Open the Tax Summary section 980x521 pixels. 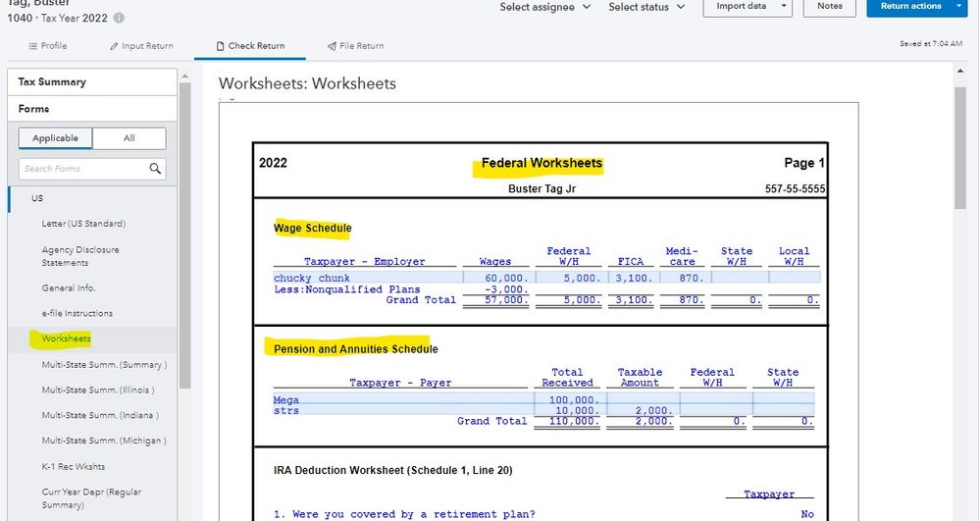pyautogui.click(x=52, y=81)
